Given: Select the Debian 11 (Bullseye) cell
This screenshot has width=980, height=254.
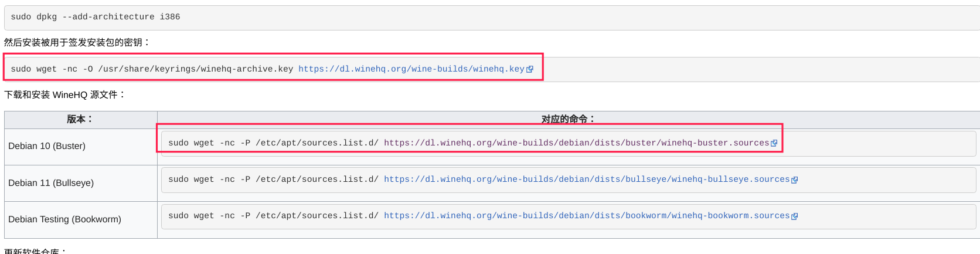Looking at the screenshot, I should [51, 183].
